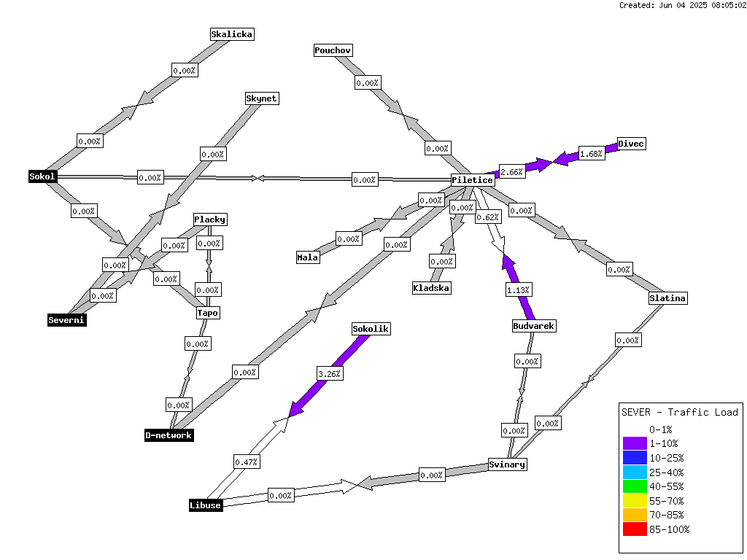This screenshot has width=747, height=560.
Task: Open the Mala node
Action: 308,257
